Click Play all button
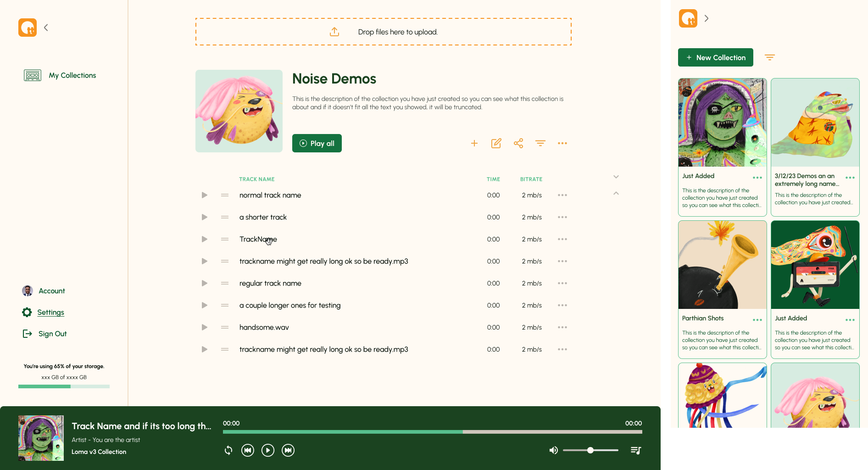 pos(317,143)
